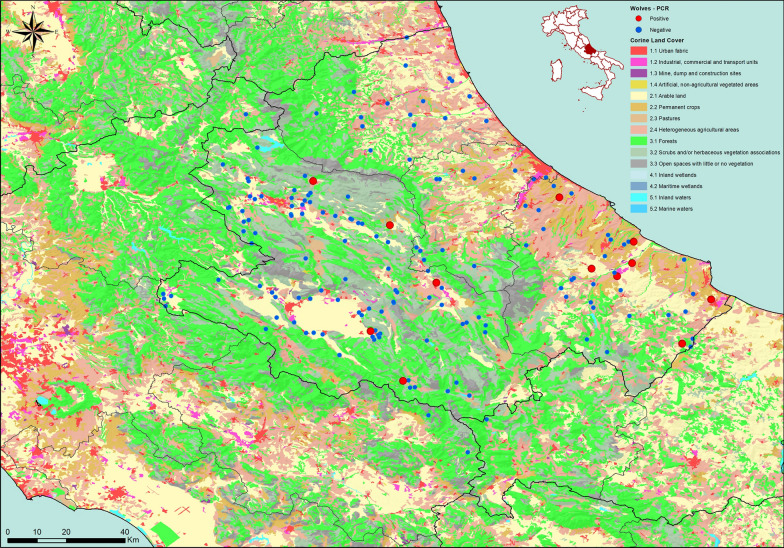Click the compass rose north arrow

(x=32, y=32)
